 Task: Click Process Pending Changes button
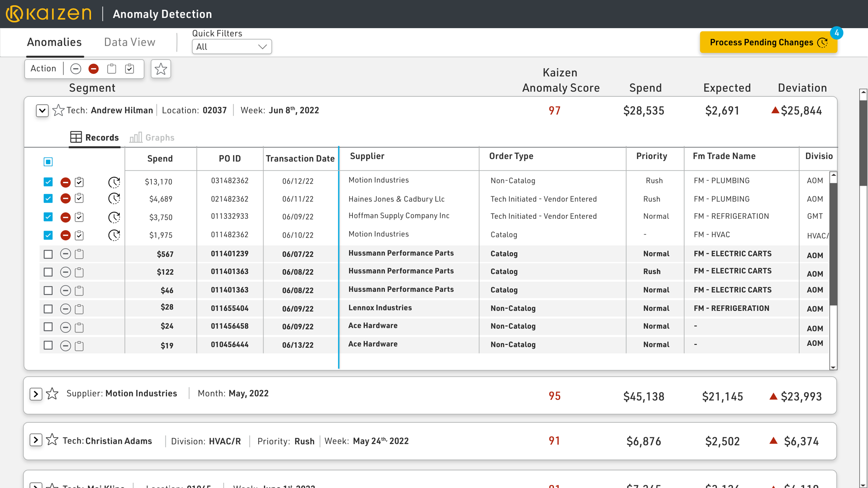pyautogui.click(x=768, y=43)
